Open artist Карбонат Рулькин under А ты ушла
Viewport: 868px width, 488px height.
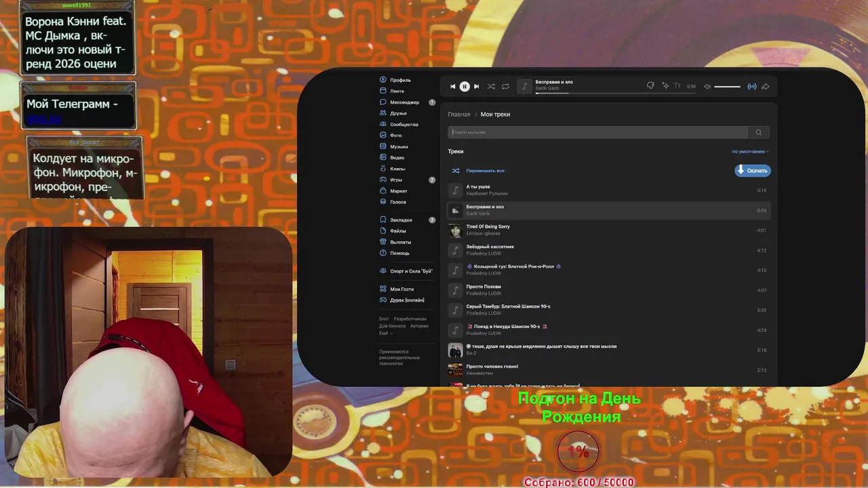coord(487,194)
